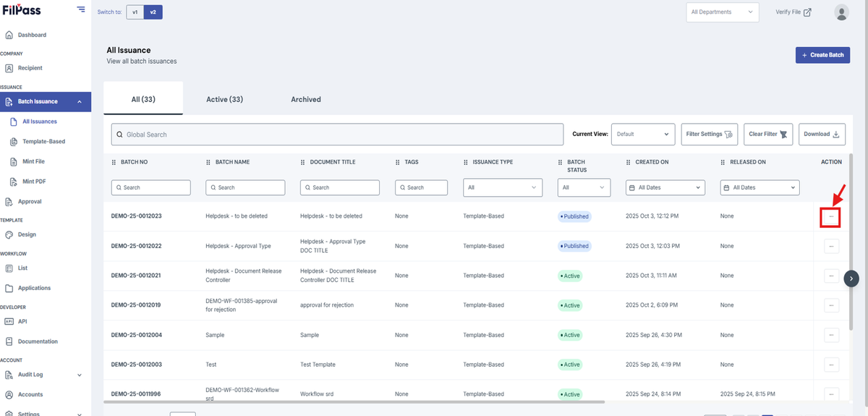Switch to the Active (33) tab
868x416 pixels.
224,99
